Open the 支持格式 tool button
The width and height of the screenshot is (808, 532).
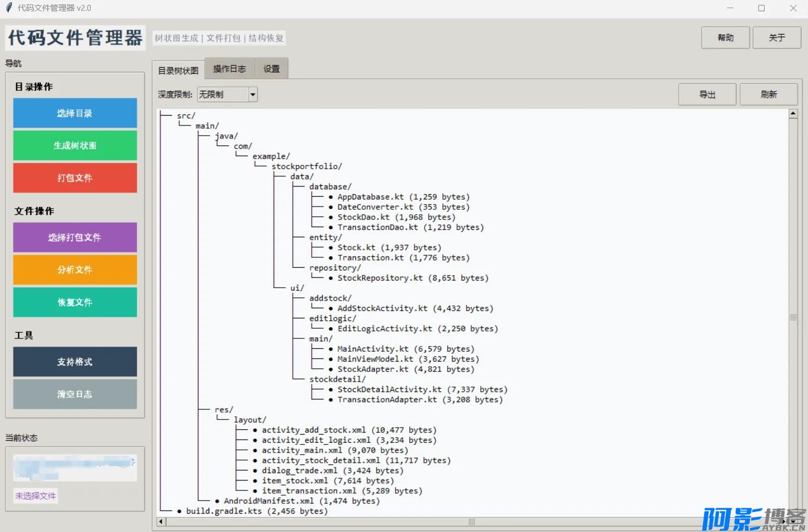coord(75,362)
